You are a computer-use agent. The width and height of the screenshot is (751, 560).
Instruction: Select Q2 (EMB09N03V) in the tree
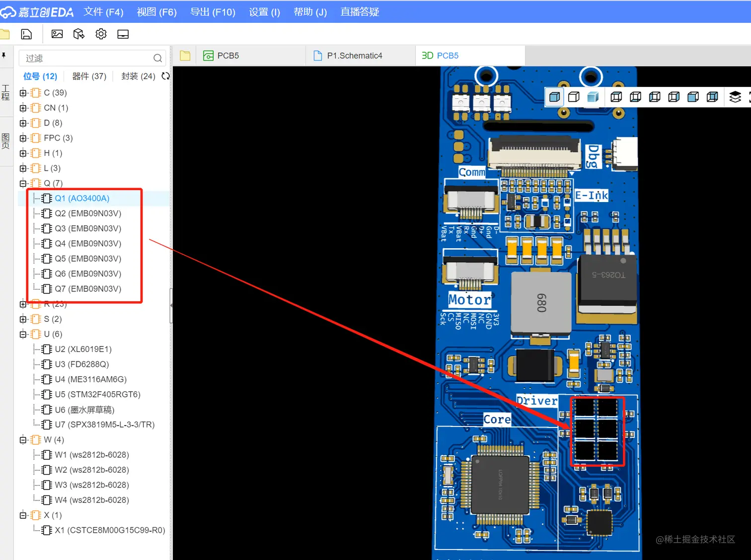[x=88, y=213]
